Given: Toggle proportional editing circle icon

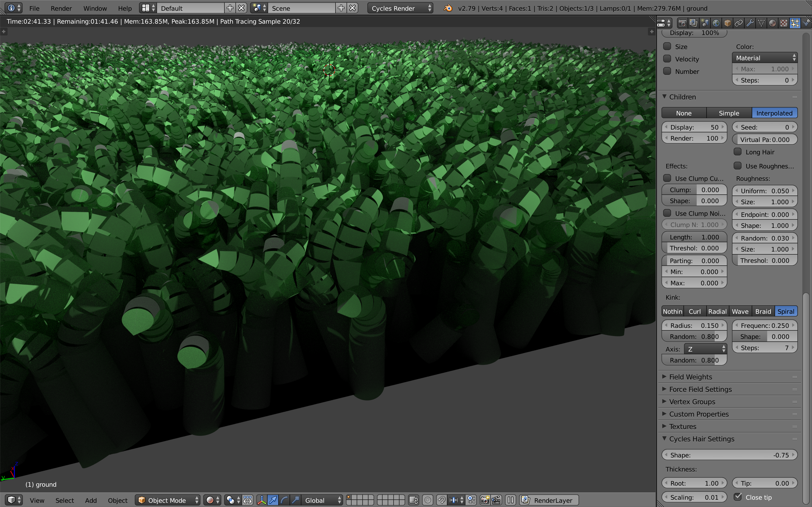Looking at the screenshot, I should [428, 500].
